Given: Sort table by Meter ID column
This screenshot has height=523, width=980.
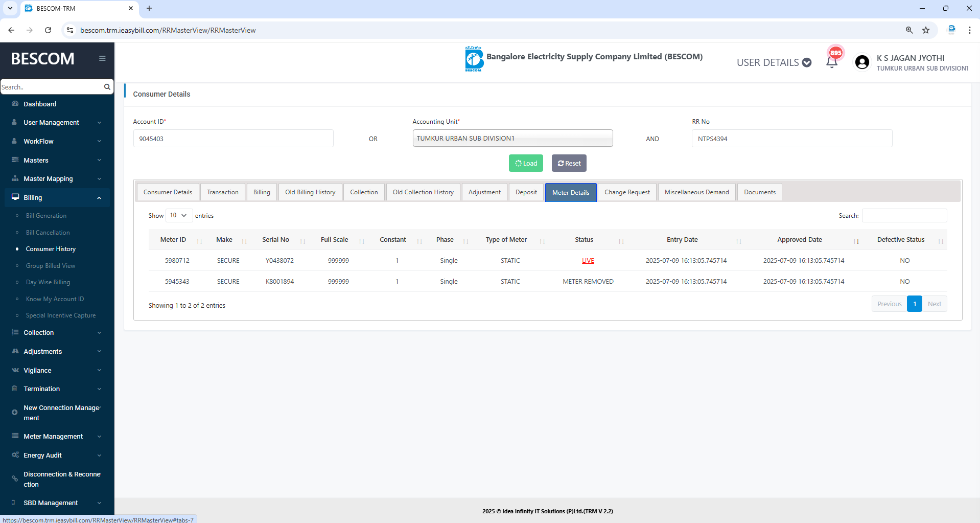Looking at the screenshot, I should [173, 240].
